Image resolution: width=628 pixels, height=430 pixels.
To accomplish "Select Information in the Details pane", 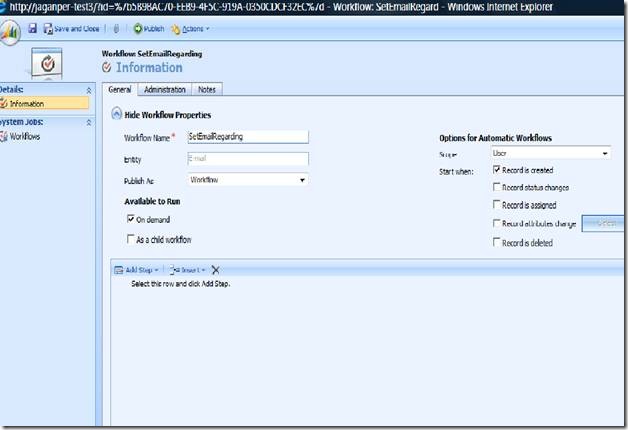I will [x=26, y=103].
